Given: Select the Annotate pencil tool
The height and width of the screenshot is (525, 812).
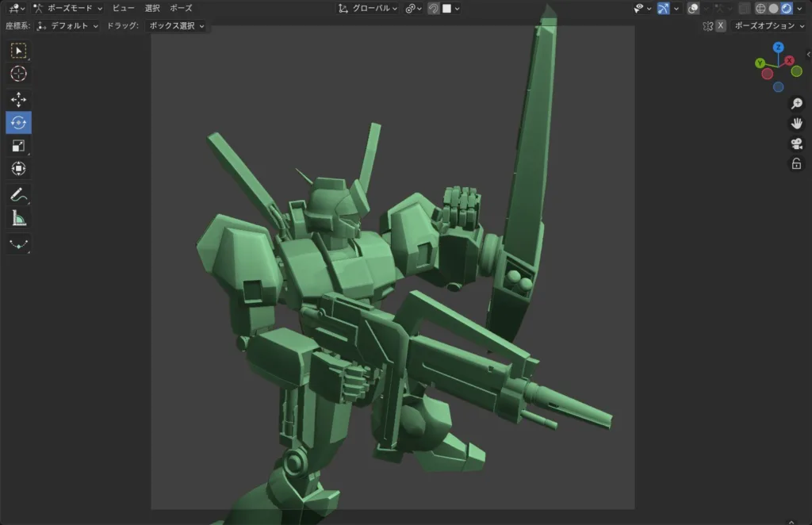Looking at the screenshot, I should click(18, 194).
